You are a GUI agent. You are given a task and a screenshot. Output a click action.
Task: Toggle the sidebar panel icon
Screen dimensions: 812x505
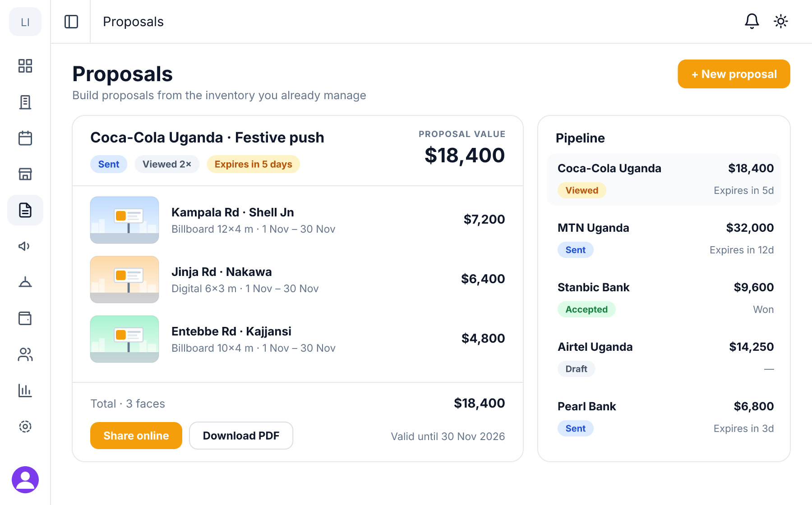(x=71, y=22)
